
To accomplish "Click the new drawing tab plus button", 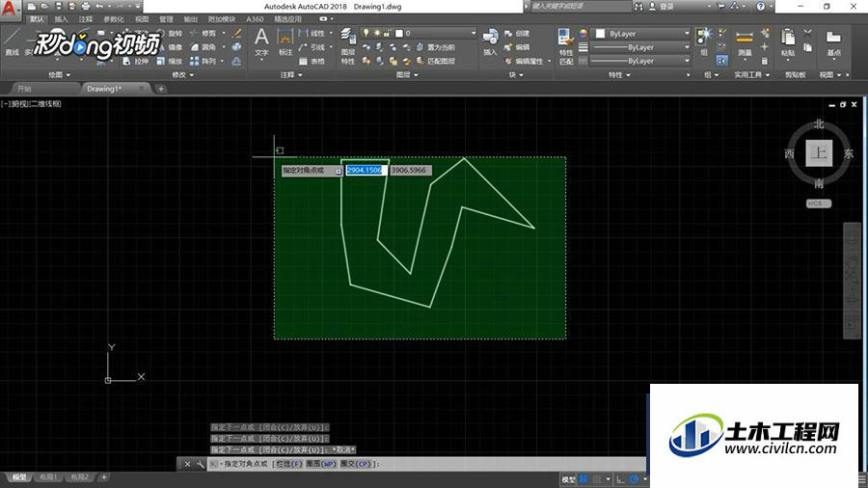I will tap(160, 89).
